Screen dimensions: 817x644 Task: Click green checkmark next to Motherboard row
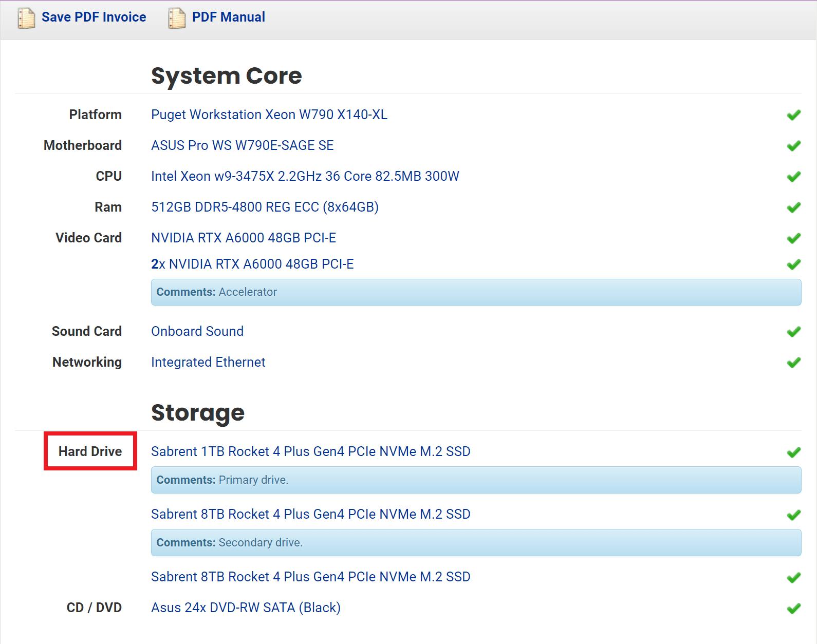click(793, 146)
